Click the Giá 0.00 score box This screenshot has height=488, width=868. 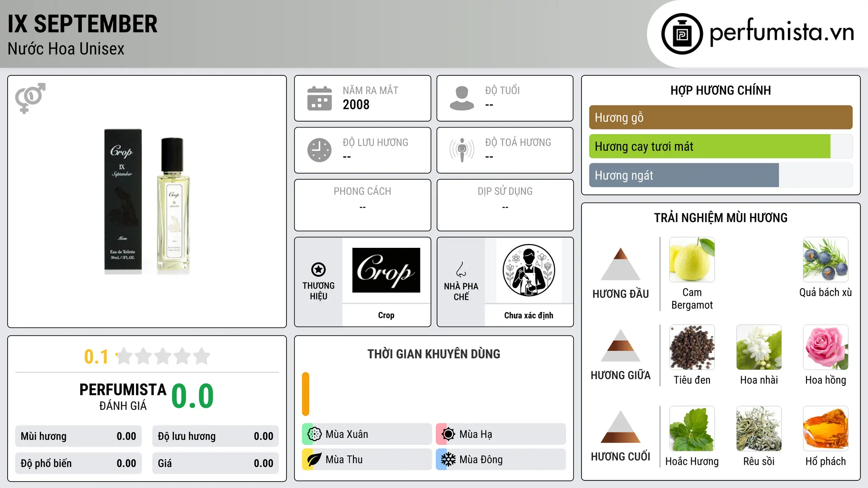click(x=216, y=463)
